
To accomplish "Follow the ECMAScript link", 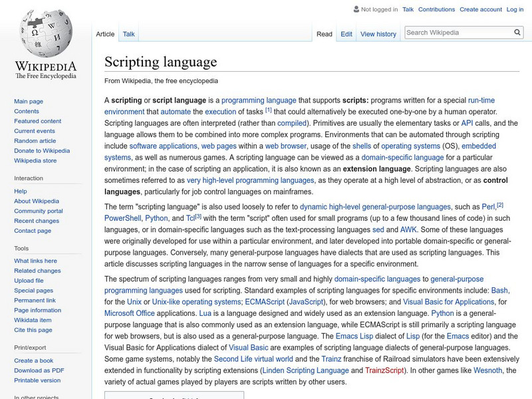I will pos(265,302).
